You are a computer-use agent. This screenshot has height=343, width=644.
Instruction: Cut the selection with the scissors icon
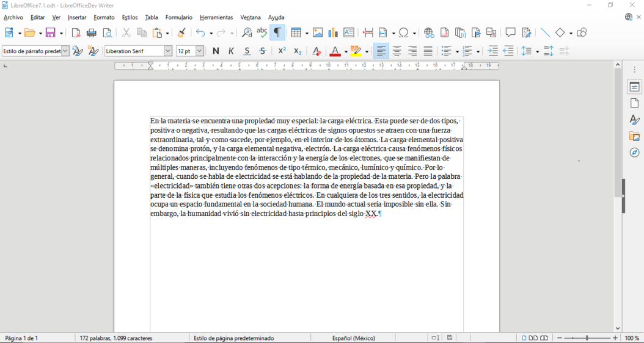[x=126, y=33]
